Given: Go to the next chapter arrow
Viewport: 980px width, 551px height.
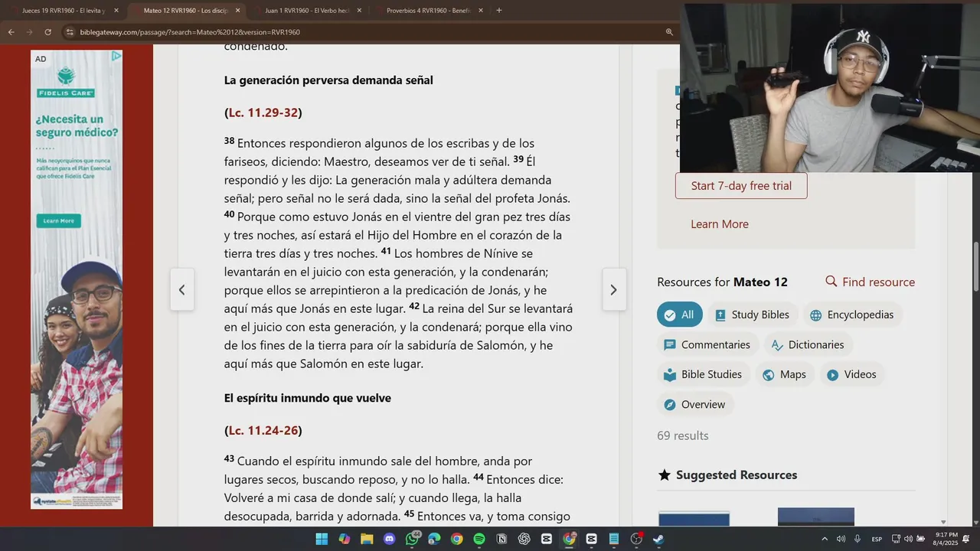Looking at the screenshot, I should [x=613, y=290].
